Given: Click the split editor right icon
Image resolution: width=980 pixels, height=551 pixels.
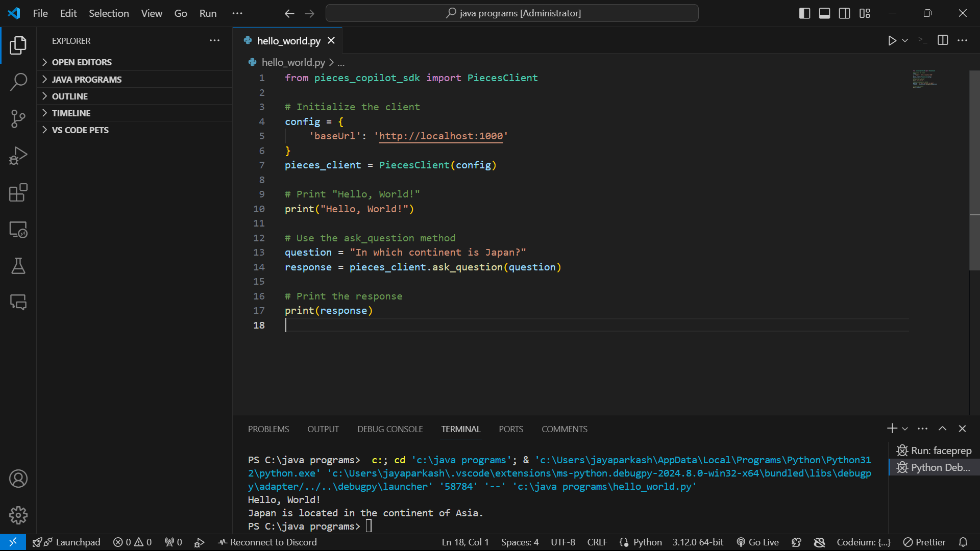Looking at the screenshot, I should pyautogui.click(x=943, y=40).
